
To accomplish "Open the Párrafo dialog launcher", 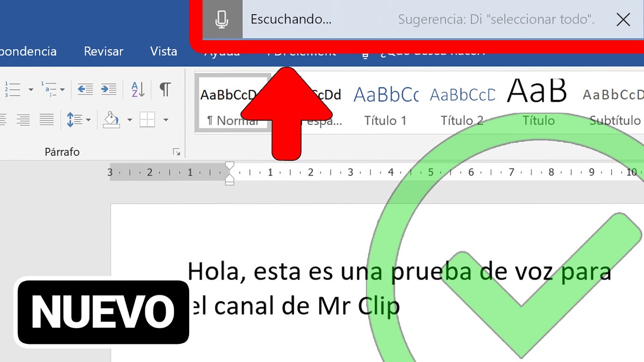I will point(176,152).
